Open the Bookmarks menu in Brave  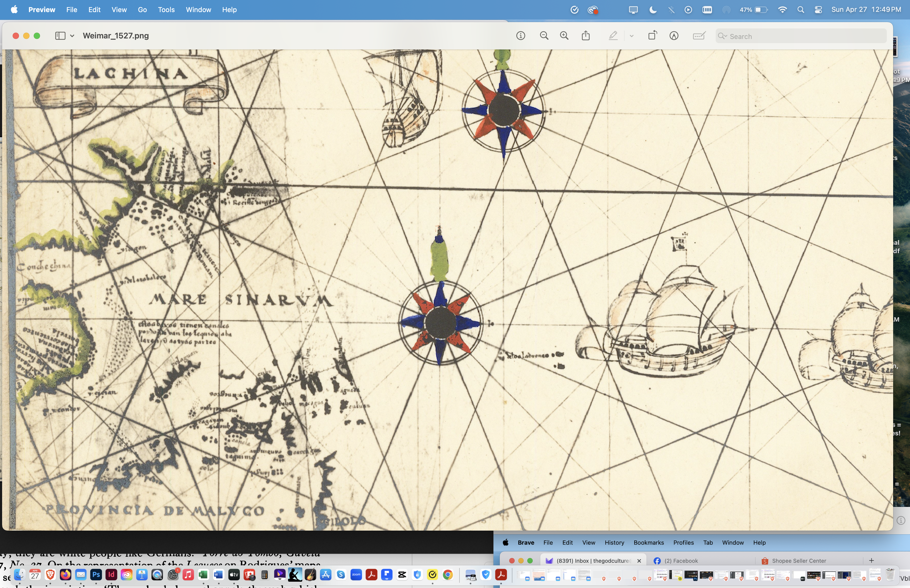pyautogui.click(x=649, y=542)
